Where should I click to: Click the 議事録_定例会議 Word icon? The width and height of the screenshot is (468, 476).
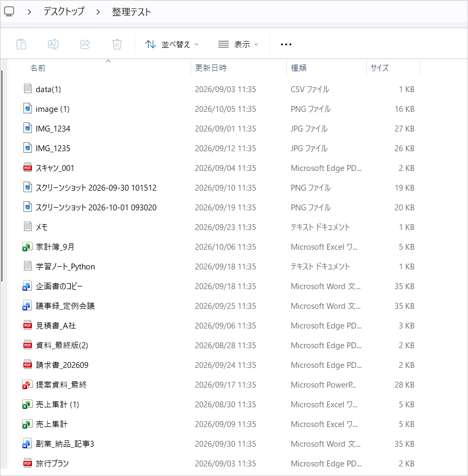[27, 306]
